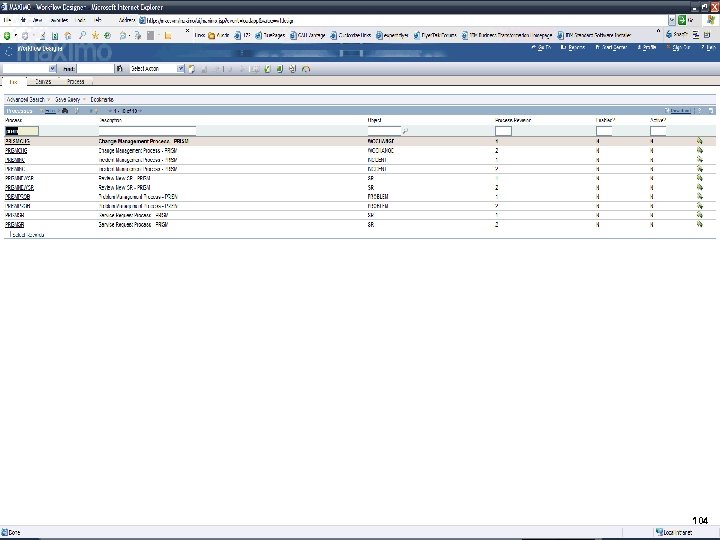This screenshot has height=540, width=720.
Task: Open the browser address bar dropdown
Action: [671, 20]
